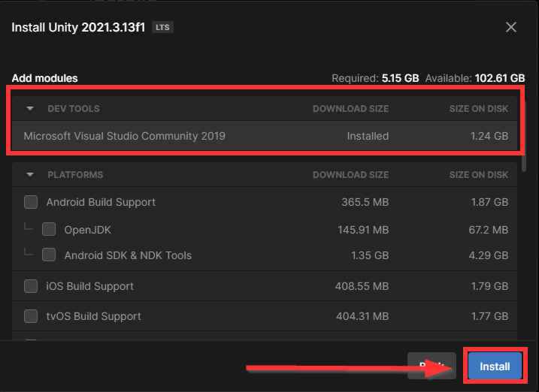Enable iOS Build Support checkbox
The image size is (539, 392).
tap(31, 286)
